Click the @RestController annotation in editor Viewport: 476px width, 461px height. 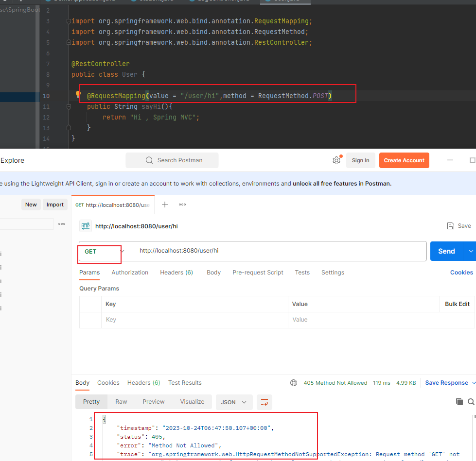(101, 64)
